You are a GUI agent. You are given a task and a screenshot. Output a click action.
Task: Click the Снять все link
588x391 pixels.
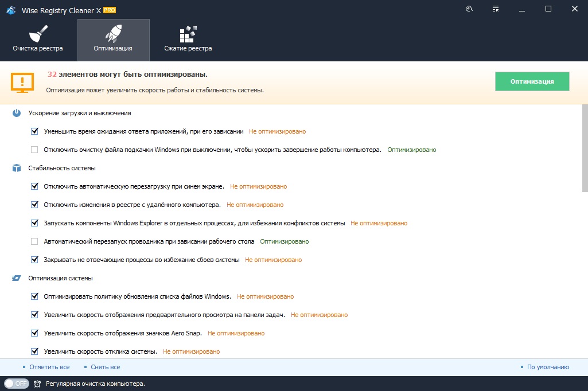point(105,367)
